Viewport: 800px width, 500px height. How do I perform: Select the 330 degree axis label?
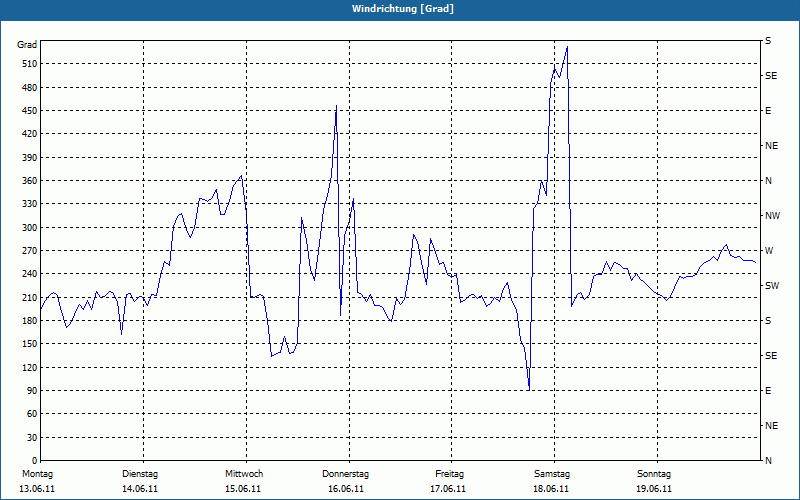29,204
